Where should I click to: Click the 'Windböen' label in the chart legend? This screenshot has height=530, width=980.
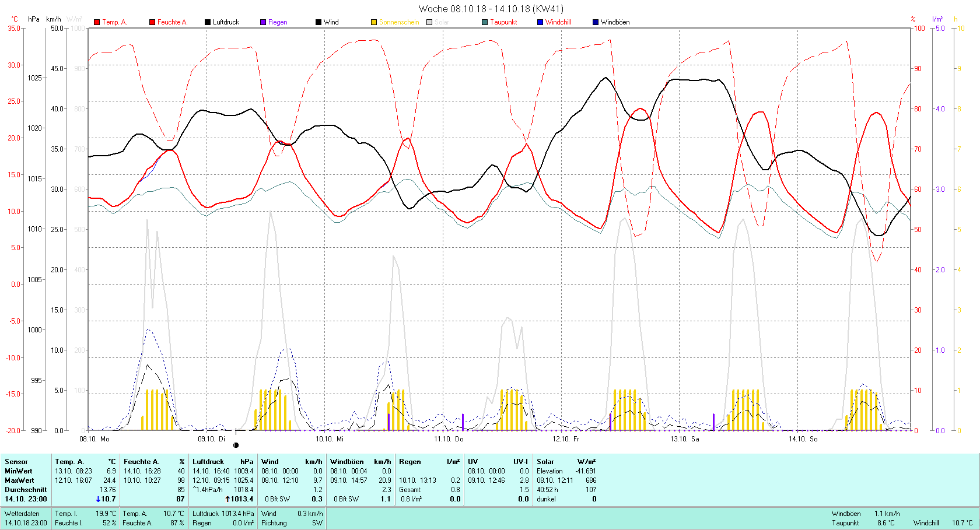(x=615, y=22)
